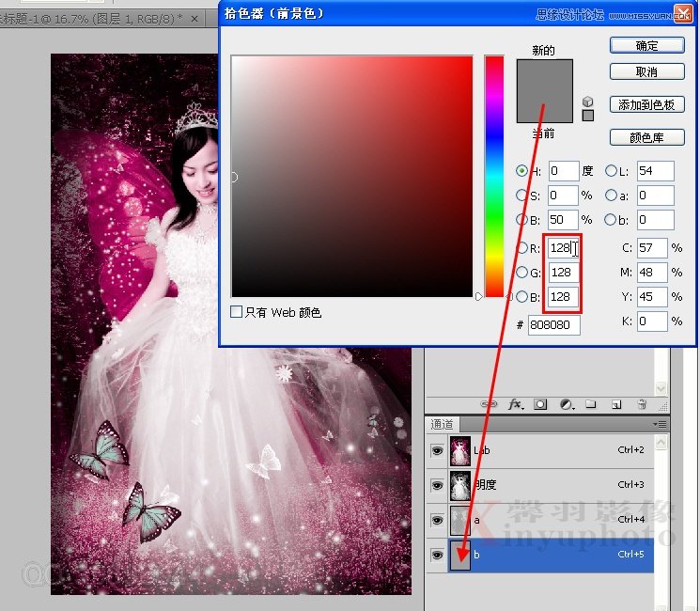Select the S saturation radio button
The image size is (700, 611).
point(521,196)
